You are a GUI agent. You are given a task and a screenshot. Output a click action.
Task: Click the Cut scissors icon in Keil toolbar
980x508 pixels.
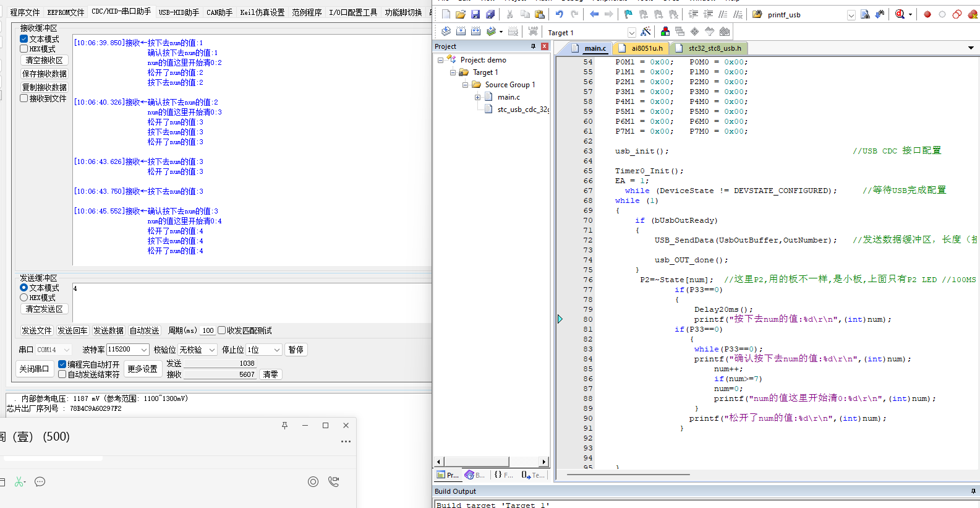509,14
